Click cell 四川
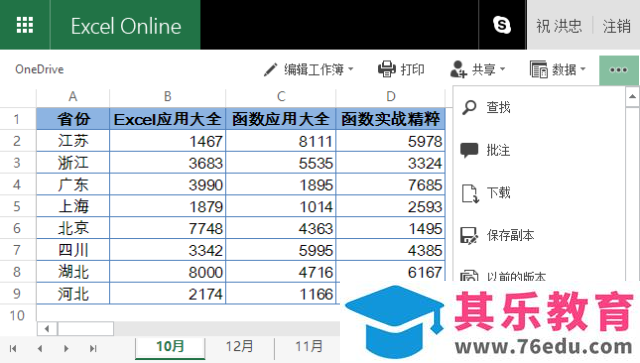 [73, 250]
